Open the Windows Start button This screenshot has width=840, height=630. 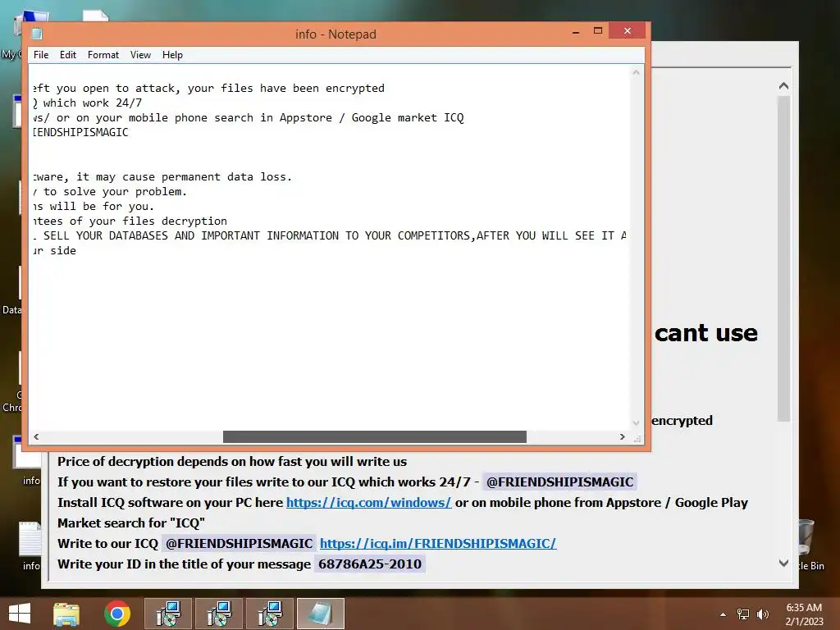(20, 614)
